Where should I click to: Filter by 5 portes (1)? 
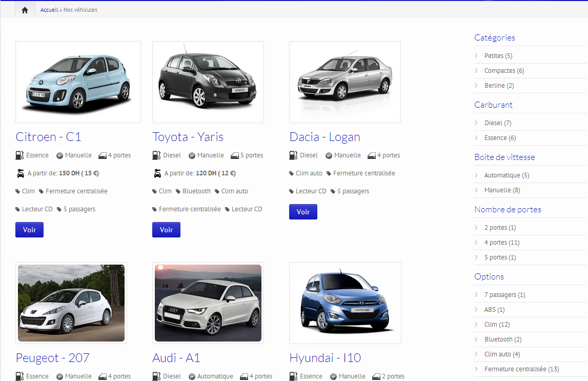click(500, 257)
